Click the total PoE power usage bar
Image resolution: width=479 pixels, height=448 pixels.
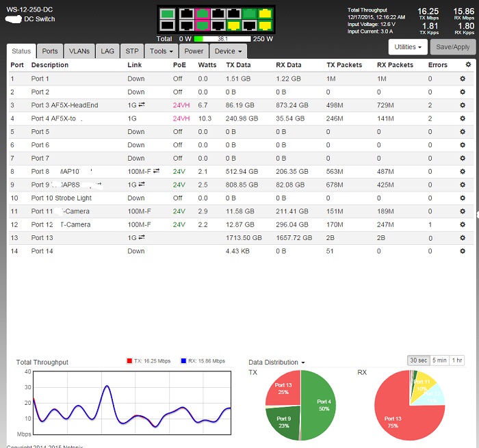coord(222,39)
